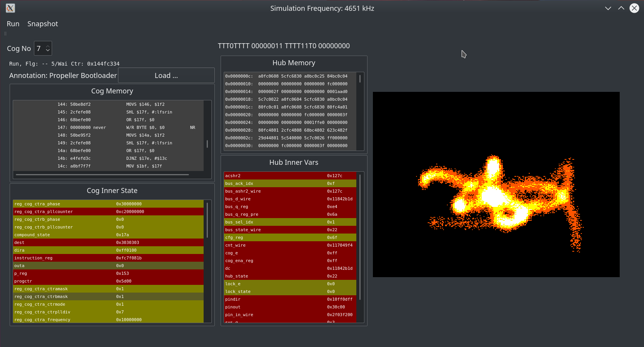Open the Run menu
The image size is (644, 347).
point(13,24)
